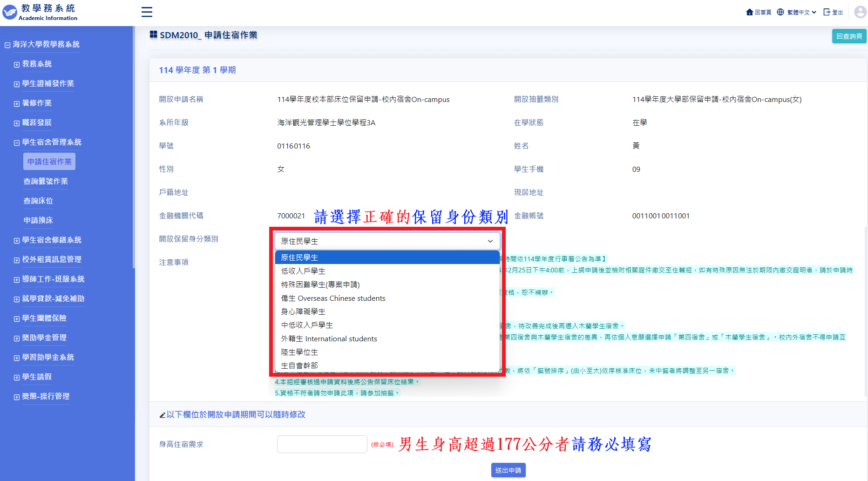Choose 僑生 Overseas Chinese students option

387,298
